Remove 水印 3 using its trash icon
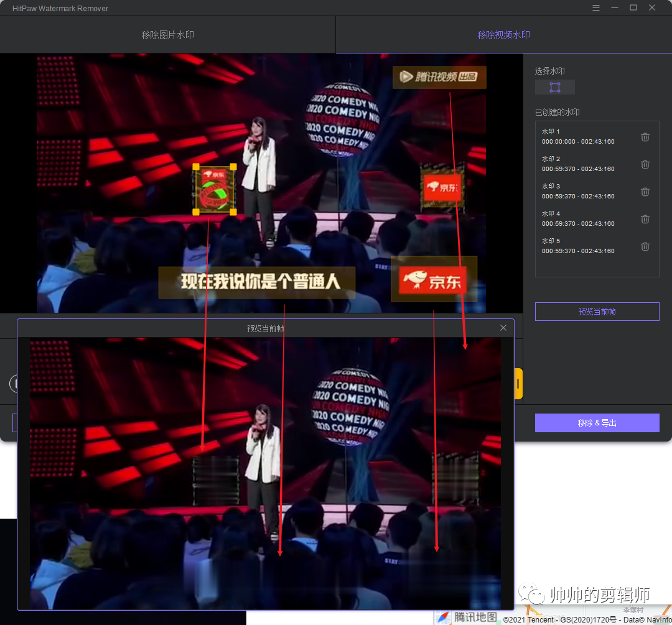This screenshot has height=625, width=672. pos(645,192)
